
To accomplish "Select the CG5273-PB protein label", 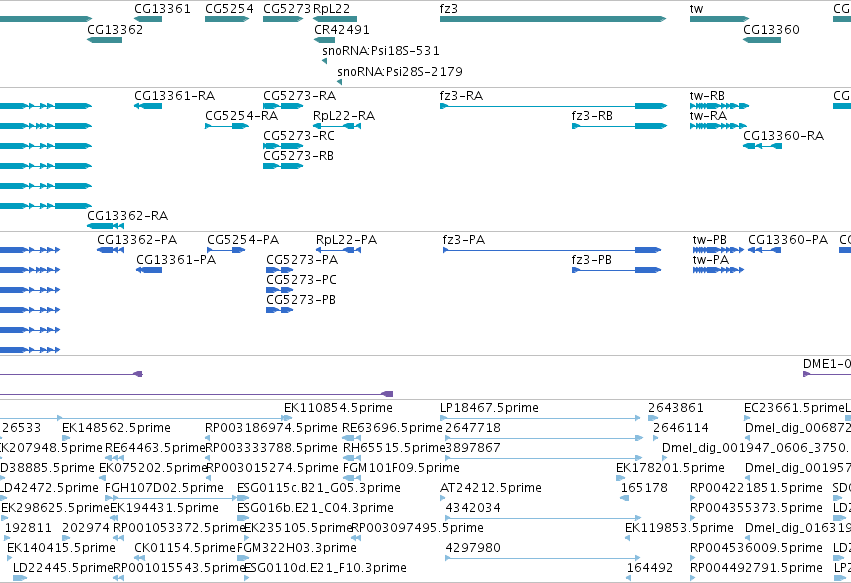I will tap(301, 300).
